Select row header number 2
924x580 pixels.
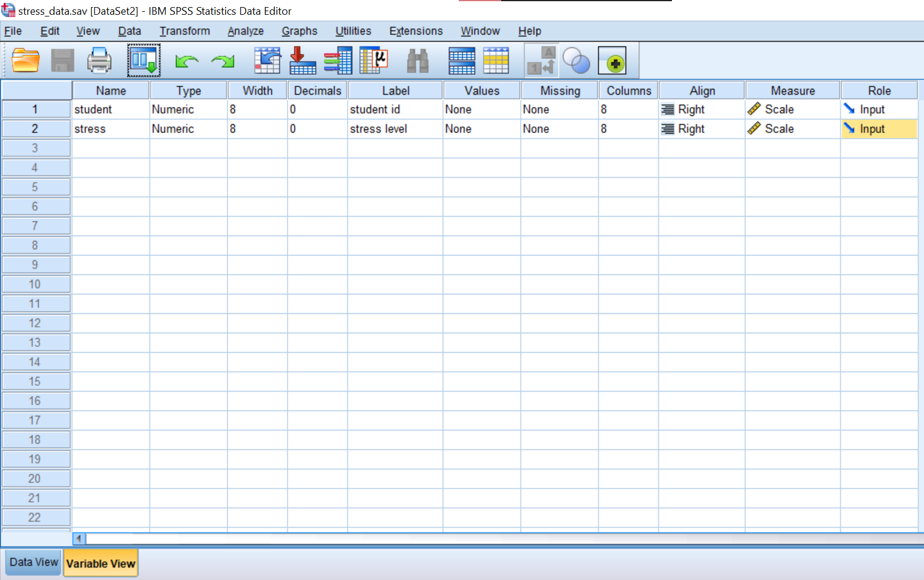click(x=36, y=129)
